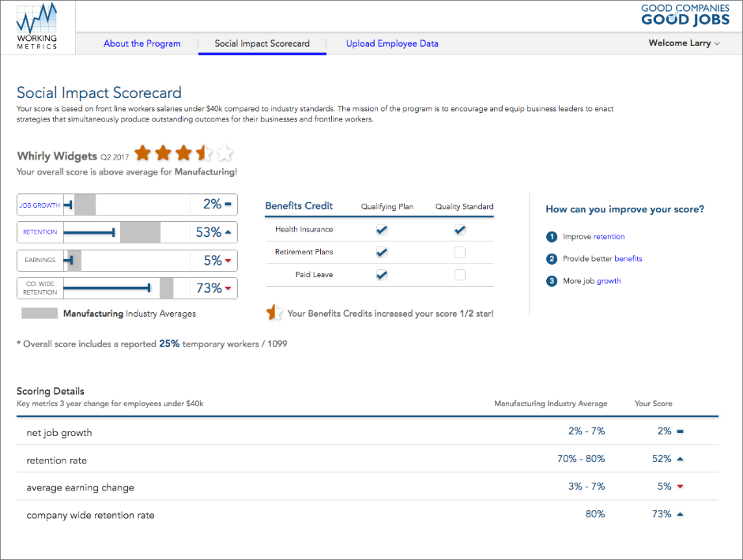This screenshot has width=743, height=560.
Task: Follow the blue benefits link
Action: tap(628, 259)
